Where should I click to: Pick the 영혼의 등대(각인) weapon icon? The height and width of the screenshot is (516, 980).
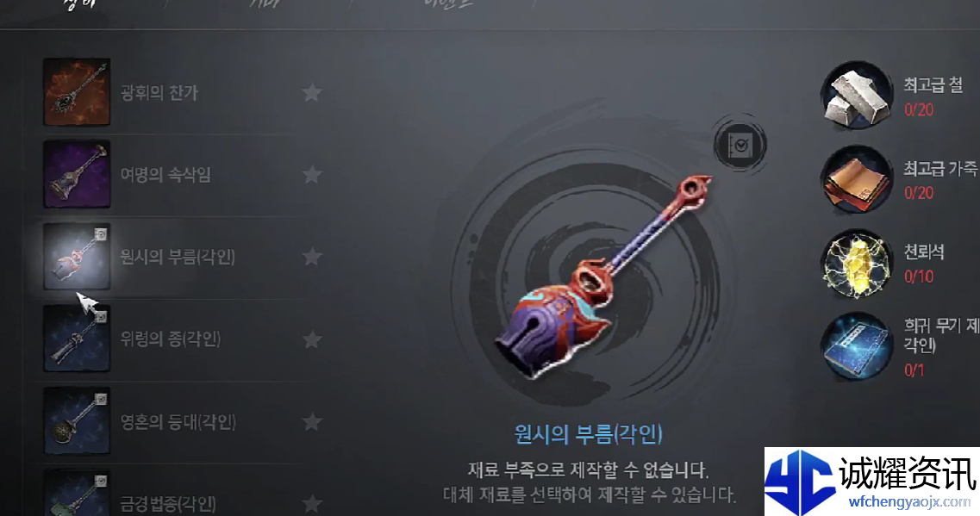[76, 421]
